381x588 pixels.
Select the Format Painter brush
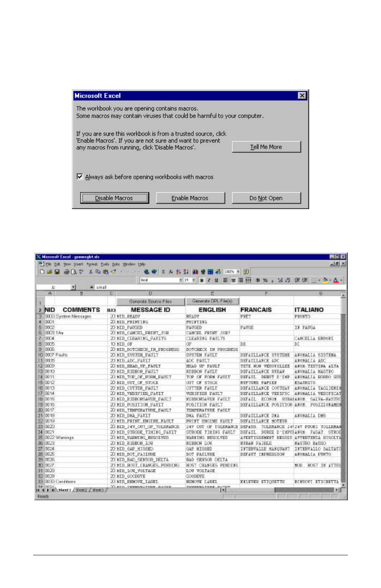click(x=113, y=272)
